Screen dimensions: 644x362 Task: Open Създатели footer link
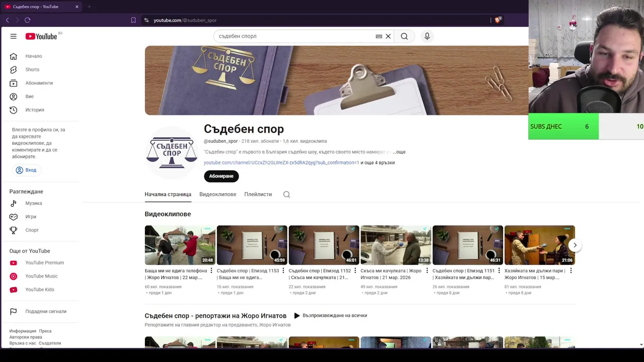50,343
